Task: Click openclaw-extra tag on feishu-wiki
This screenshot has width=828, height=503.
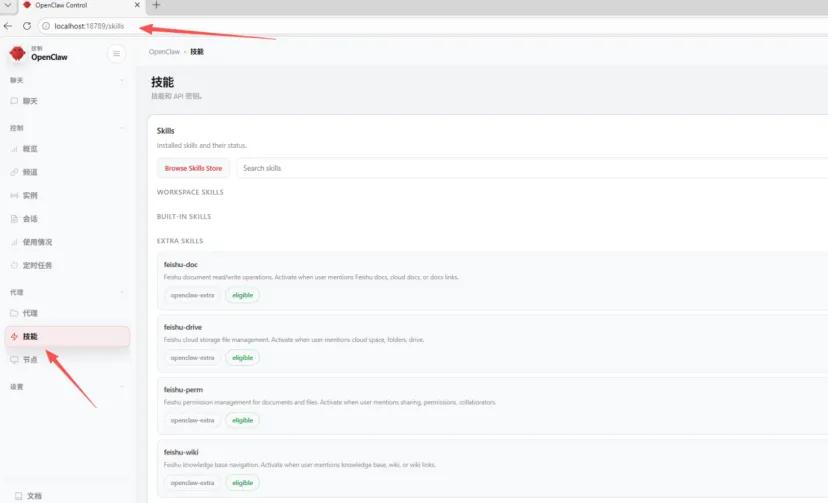Action: (192, 483)
